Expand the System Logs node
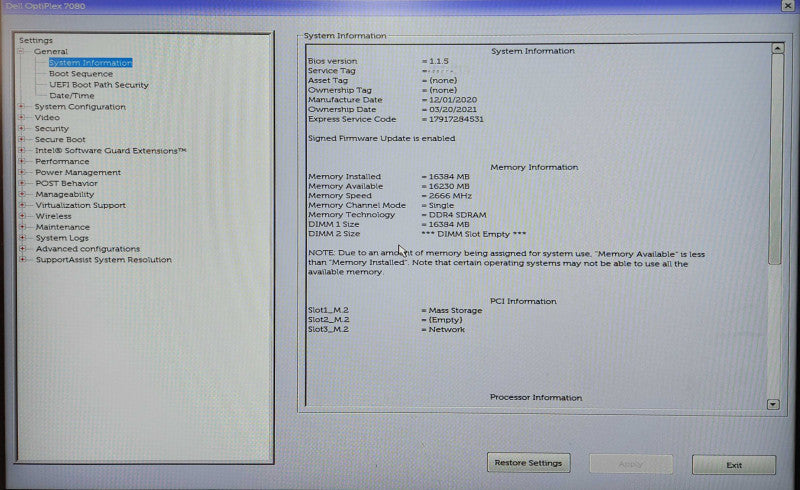Image resolution: width=800 pixels, height=490 pixels. click(x=22, y=238)
